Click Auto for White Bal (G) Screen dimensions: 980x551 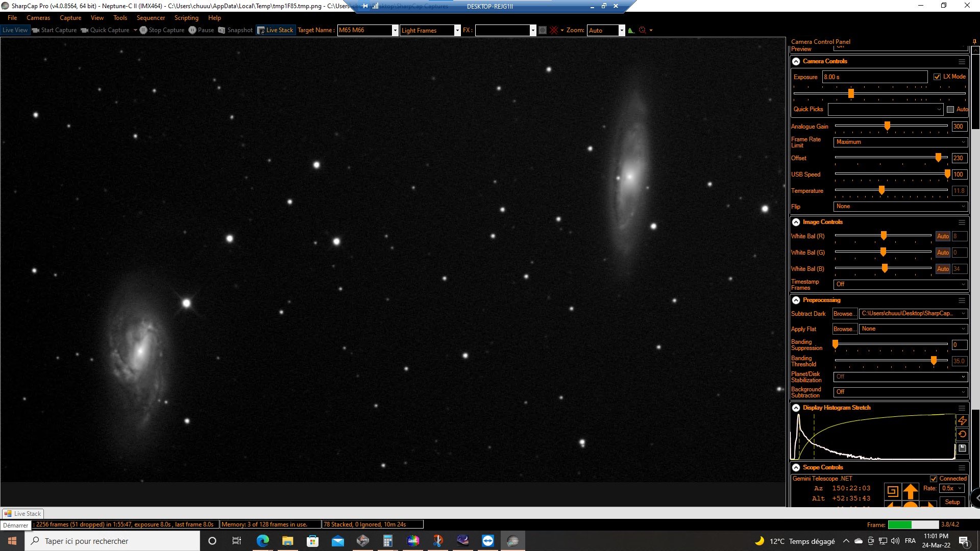click(943, 253)
